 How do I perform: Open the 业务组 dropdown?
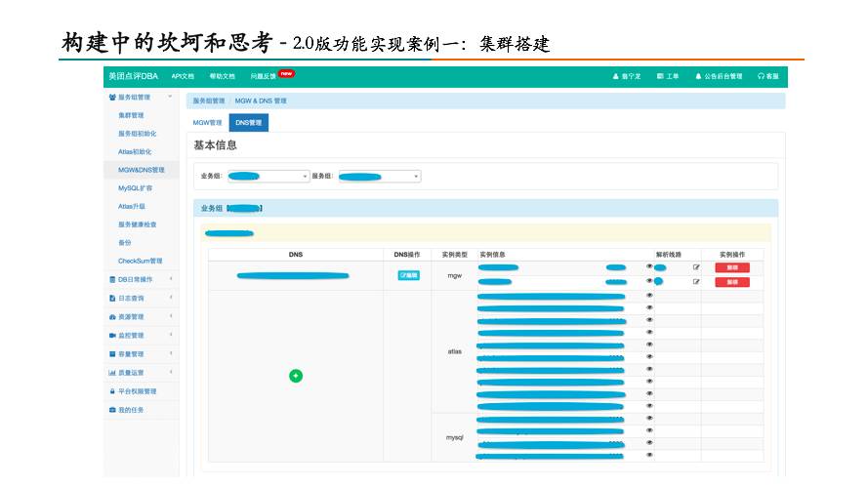[268, 177]
